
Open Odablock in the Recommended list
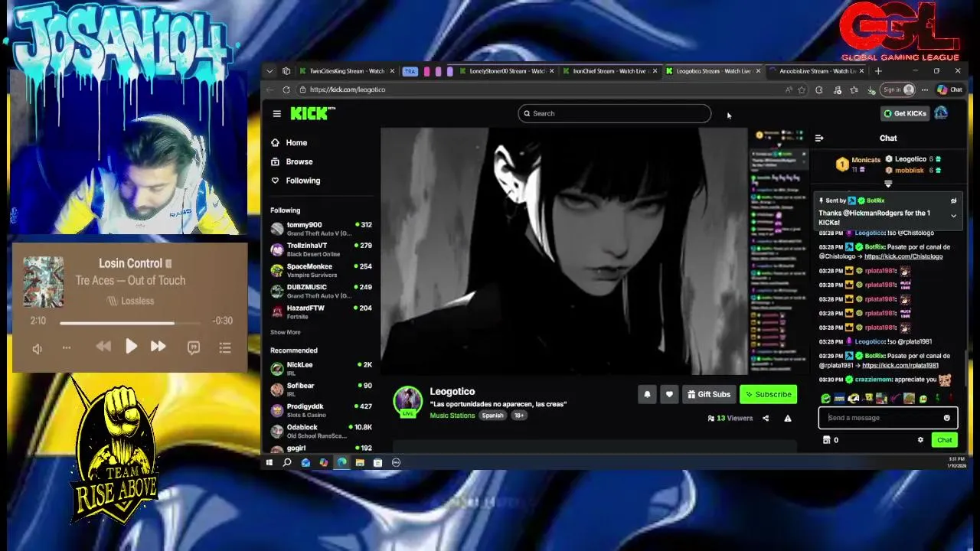(321, 431)
